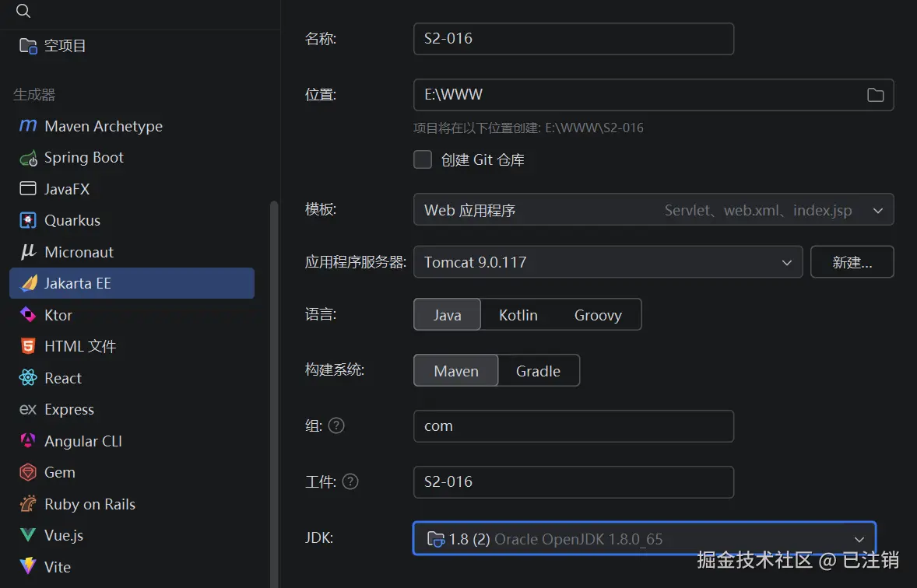Image resolution: width=917 pixels, height=588 pixels.
Task: Select the React generator icon
Action: click(x=28, y=377)
